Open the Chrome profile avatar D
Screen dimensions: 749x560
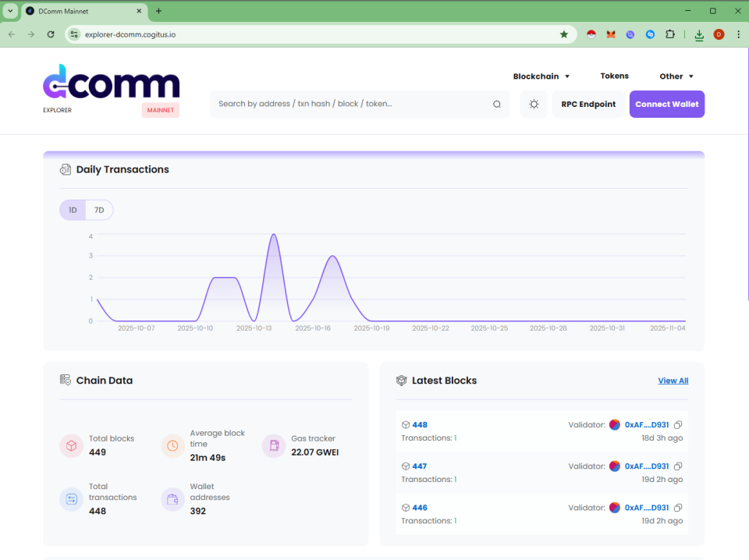[x=719, y=34]
